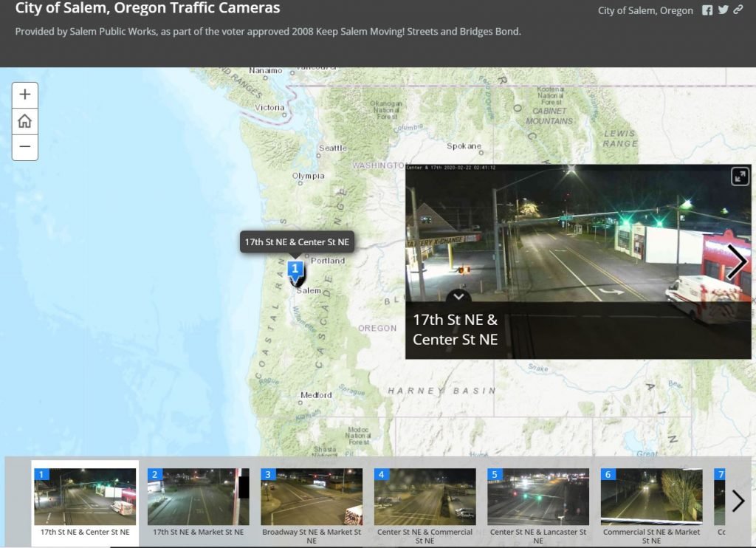Click the Olympia label on the map

tap(308, 176)
